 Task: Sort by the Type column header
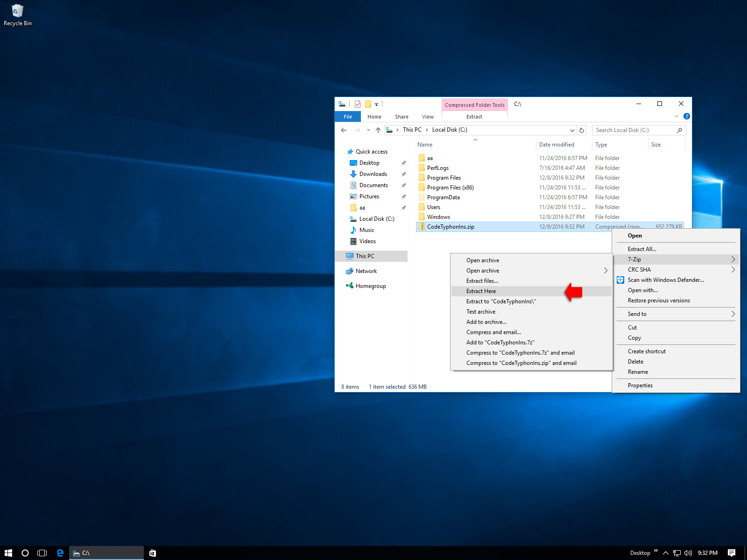pos(620,145)
